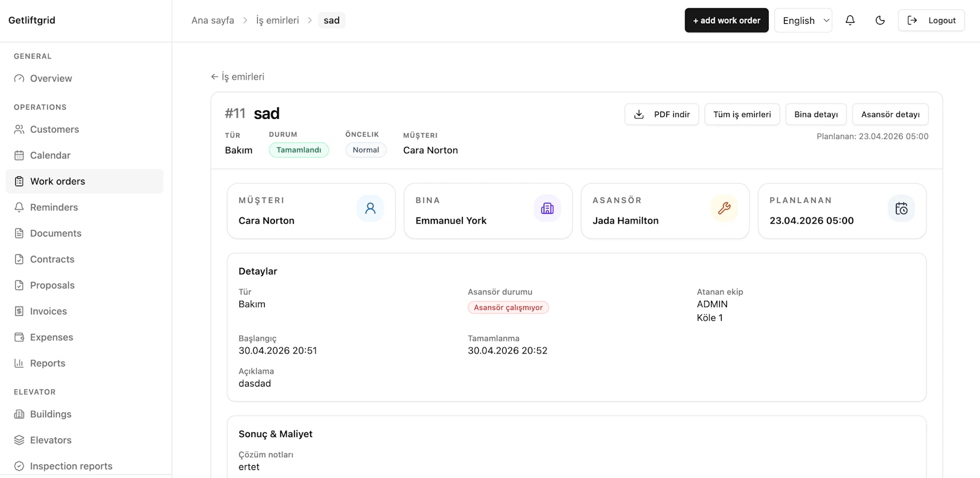
Task: Go back via ← İş emirleri link
Action: (238, 77)
